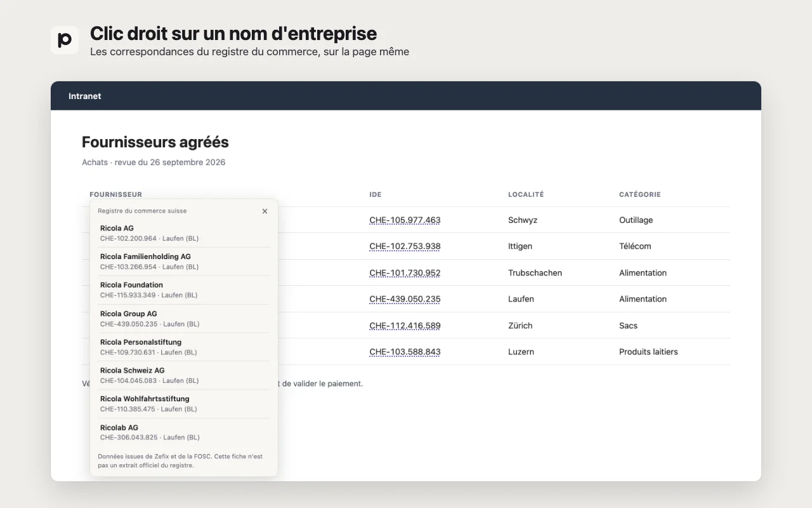Click the IDE column header
Image resolution: width=812 pixels, height=508 pixels.
(376, 194)
